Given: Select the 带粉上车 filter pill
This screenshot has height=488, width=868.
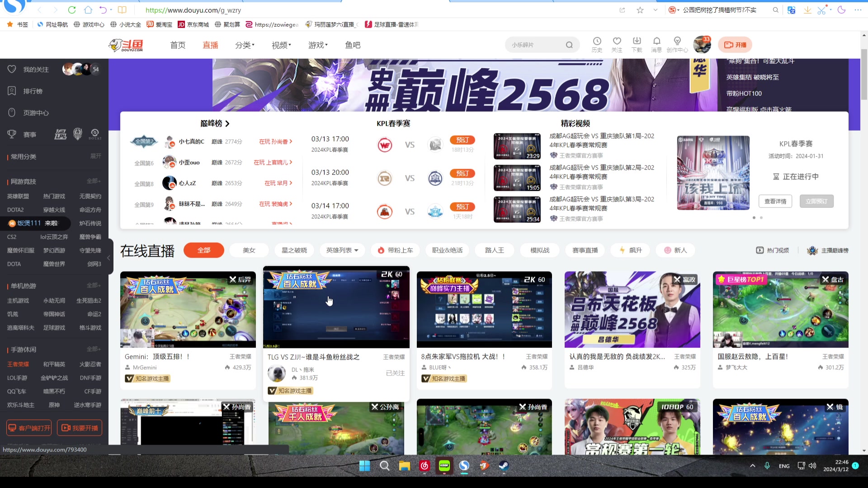Looking at the screenshot, I should click(x=396, y=250).
